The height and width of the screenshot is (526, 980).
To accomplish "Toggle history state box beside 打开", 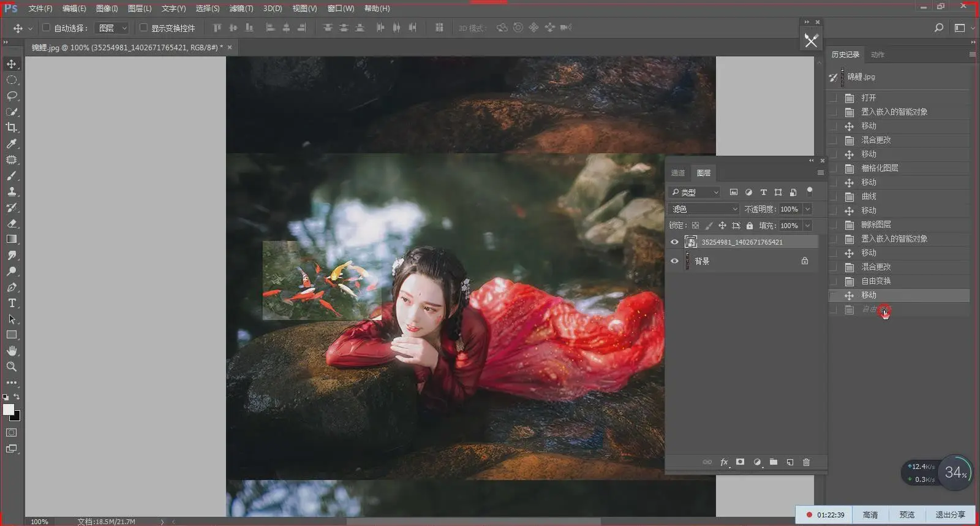I will tap(833, 98).
